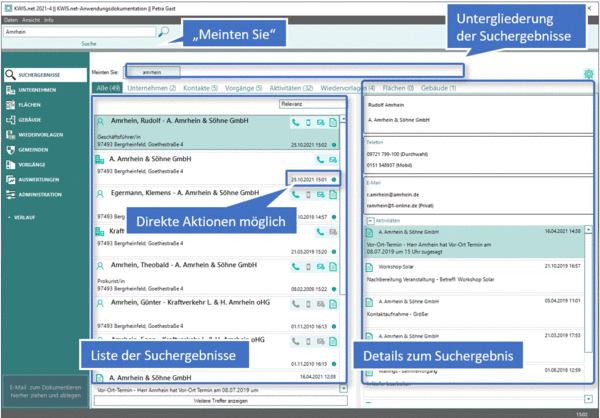Open the settings gear icon
This screenshot has width=600, height=418.
point(589,74)
